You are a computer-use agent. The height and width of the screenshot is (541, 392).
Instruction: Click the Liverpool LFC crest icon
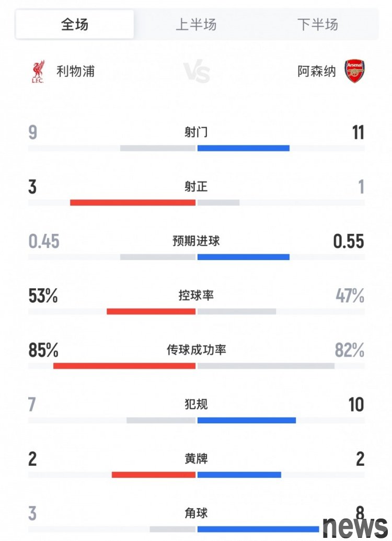(x=38, y=72)
